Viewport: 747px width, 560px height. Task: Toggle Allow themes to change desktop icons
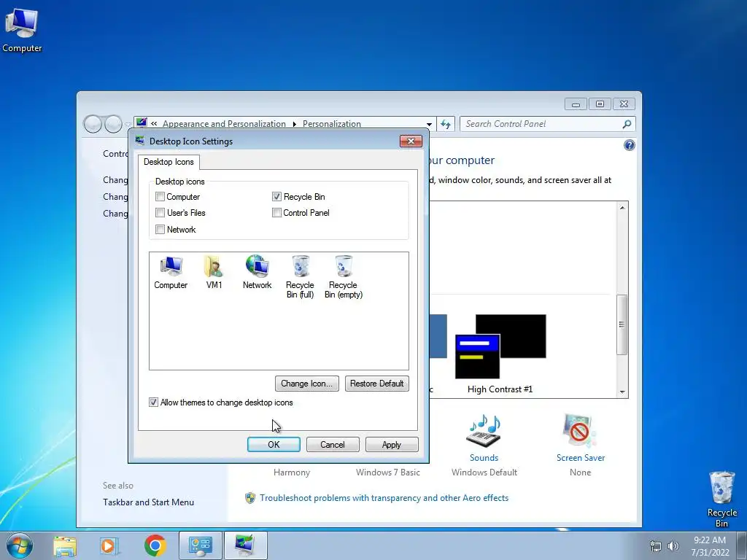153,402
